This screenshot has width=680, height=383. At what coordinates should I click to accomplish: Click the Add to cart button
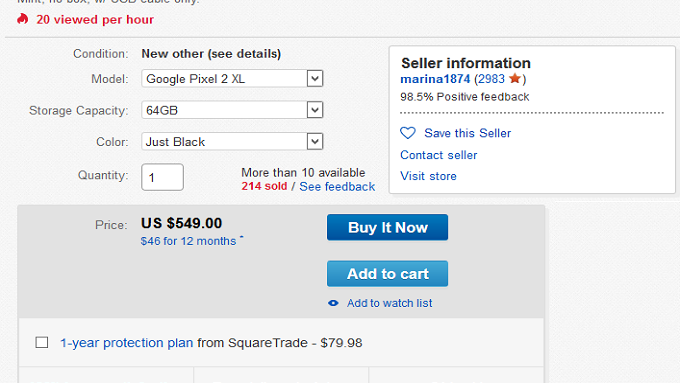pos(387,274)
